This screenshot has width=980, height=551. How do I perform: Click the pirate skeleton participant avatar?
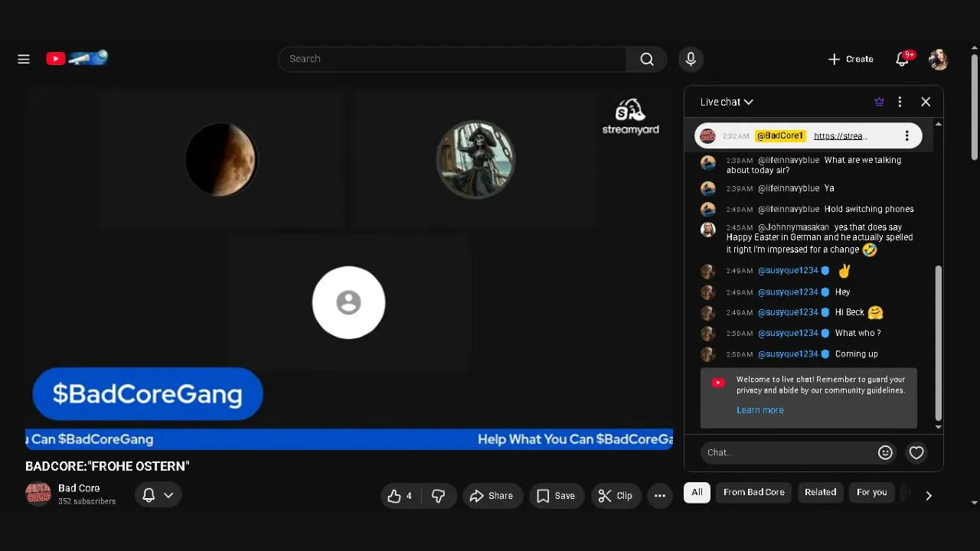click(x=475, y=159)
